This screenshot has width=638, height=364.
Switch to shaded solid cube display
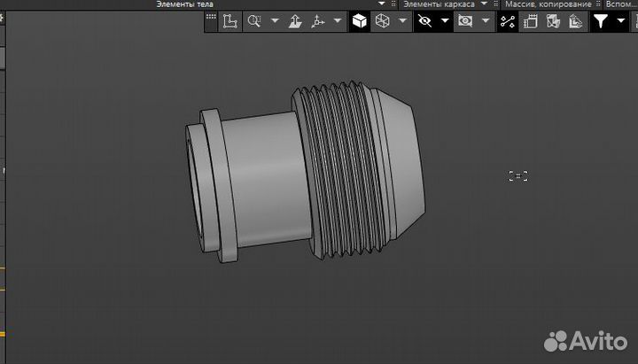point(360,21)
